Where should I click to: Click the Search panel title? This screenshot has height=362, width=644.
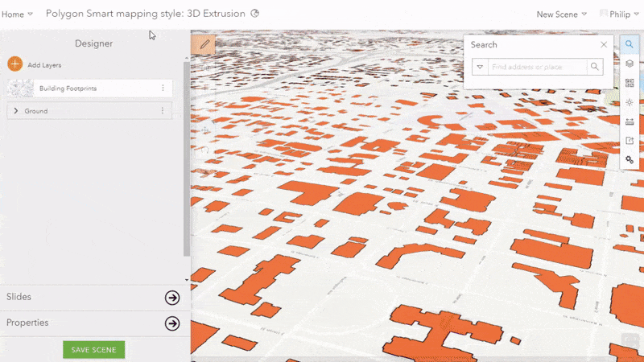click(484, 45)
